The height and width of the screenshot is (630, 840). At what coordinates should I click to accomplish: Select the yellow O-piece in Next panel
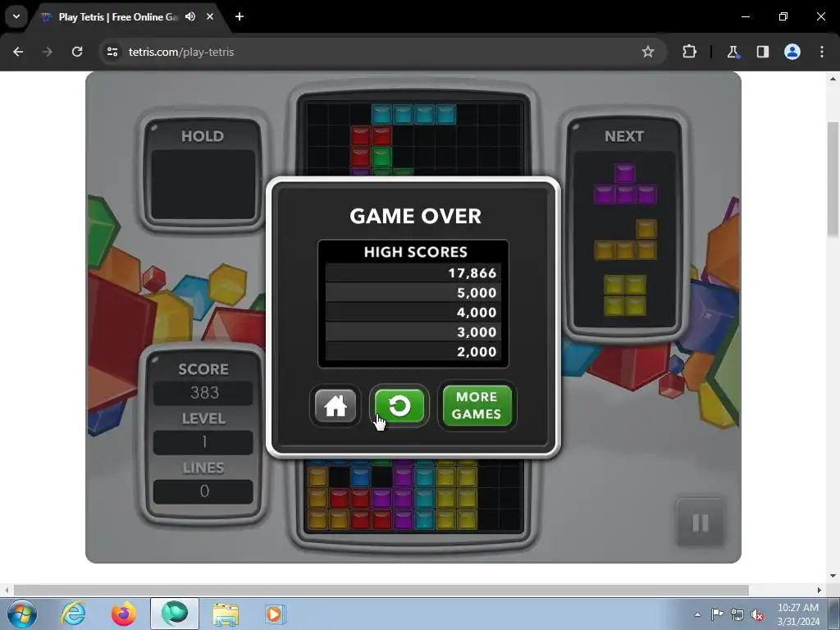(624, 295)
